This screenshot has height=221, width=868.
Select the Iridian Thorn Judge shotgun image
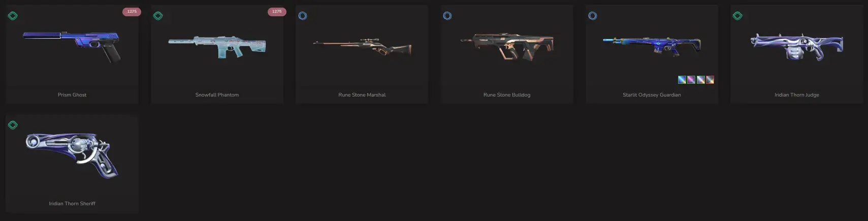coord(797,47)
